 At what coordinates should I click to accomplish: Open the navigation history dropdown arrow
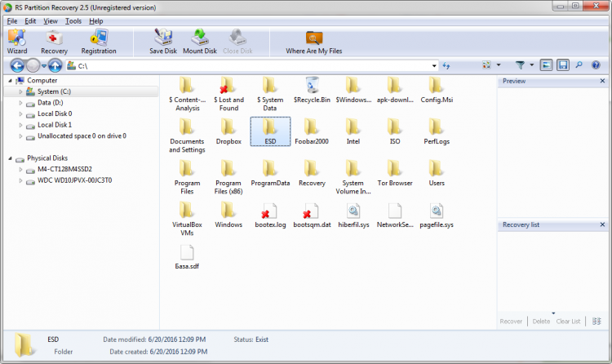coord(44,65)
